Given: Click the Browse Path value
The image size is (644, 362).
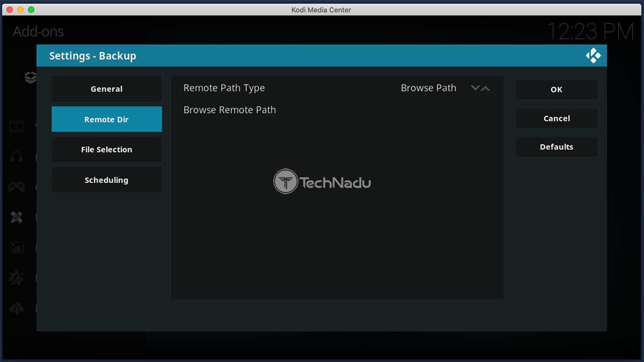Looking at the screenshot, I should [x=428, y=88].
